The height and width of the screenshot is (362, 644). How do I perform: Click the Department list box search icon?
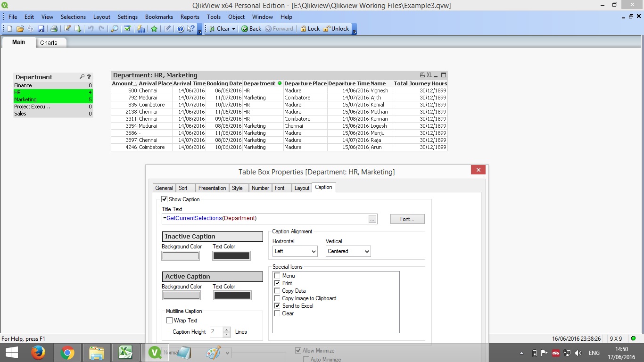click(82, 77)
